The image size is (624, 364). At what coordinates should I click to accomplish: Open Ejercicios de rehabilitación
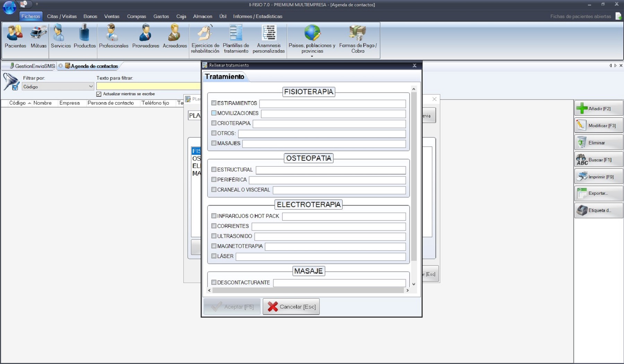pos(205,39)
